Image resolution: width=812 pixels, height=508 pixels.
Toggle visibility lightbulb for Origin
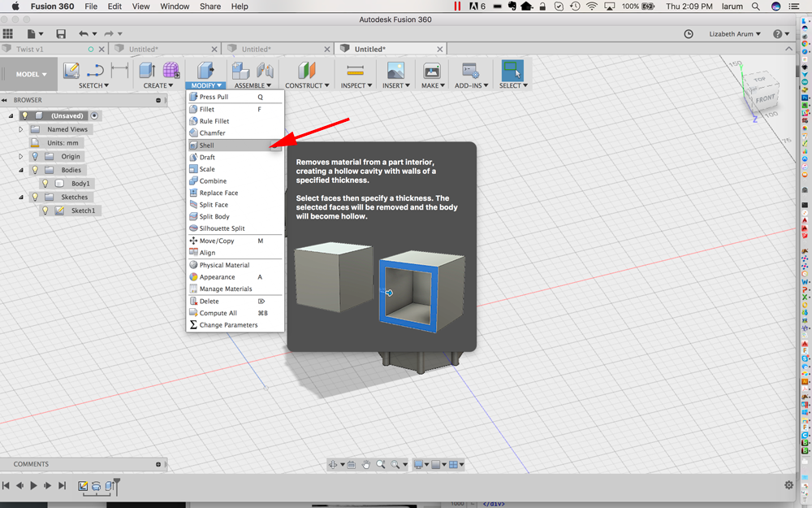(35, 156)
